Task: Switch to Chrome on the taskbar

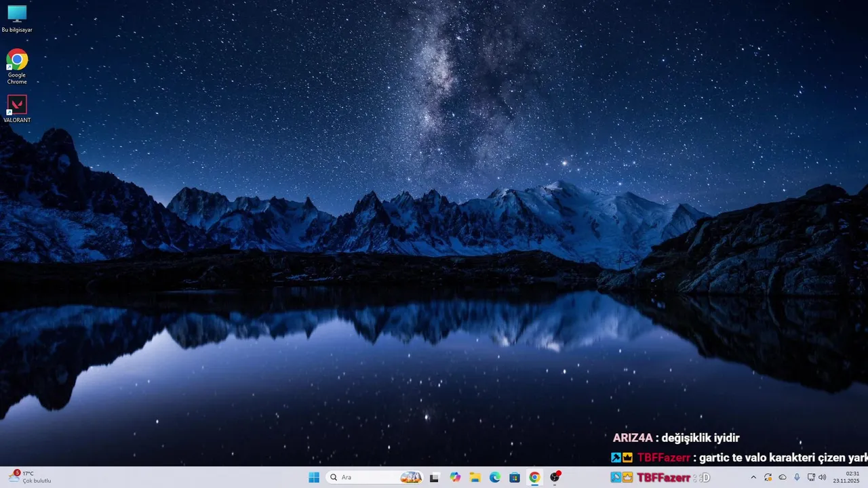Action: pos(534,477)
